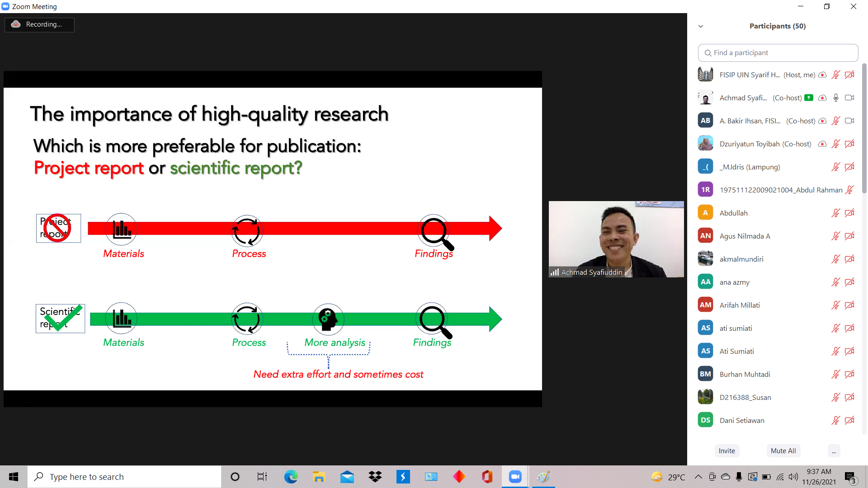Click the AM avatar of Arifah Millati
868x488 pixels.
(705, 305)
